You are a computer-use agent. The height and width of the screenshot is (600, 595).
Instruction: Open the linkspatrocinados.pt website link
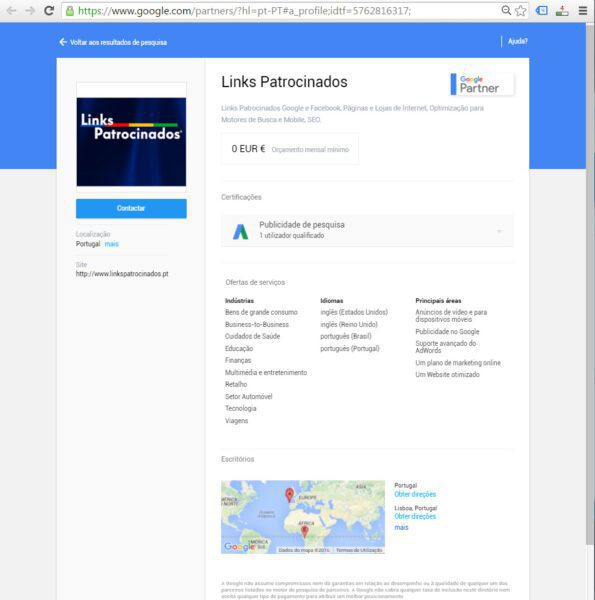point(122,274)
